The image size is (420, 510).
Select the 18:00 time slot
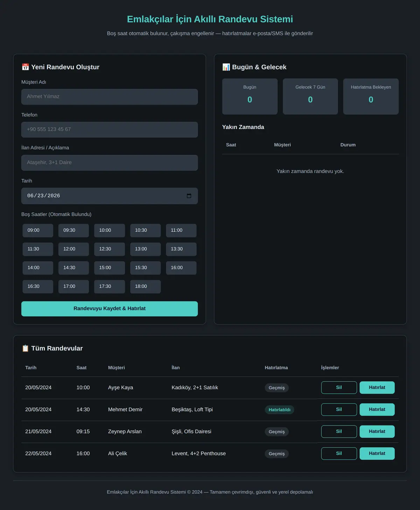pos(145,287)
